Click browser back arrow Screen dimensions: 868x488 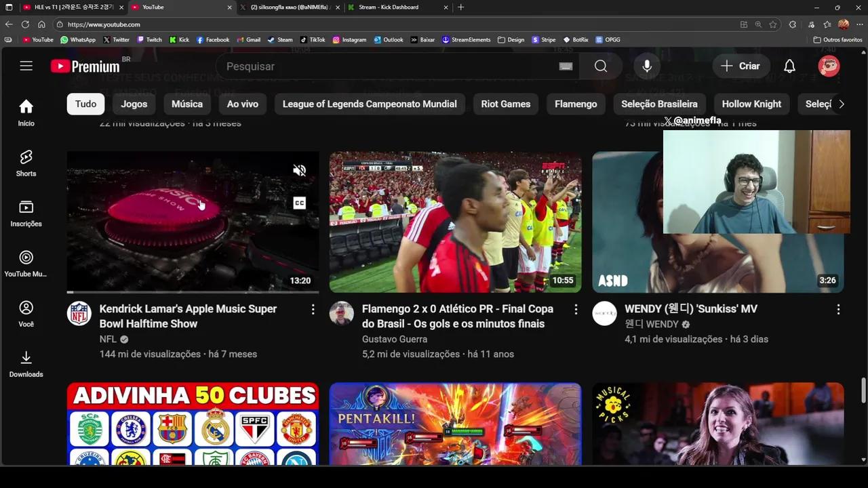pos(9,24)
